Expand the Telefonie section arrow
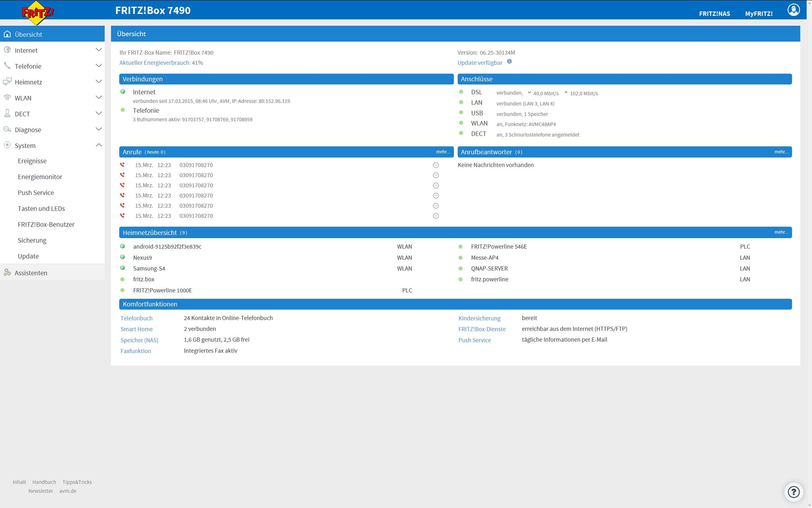This screenshot has width=812, height=508. click(x=99, y=66)
